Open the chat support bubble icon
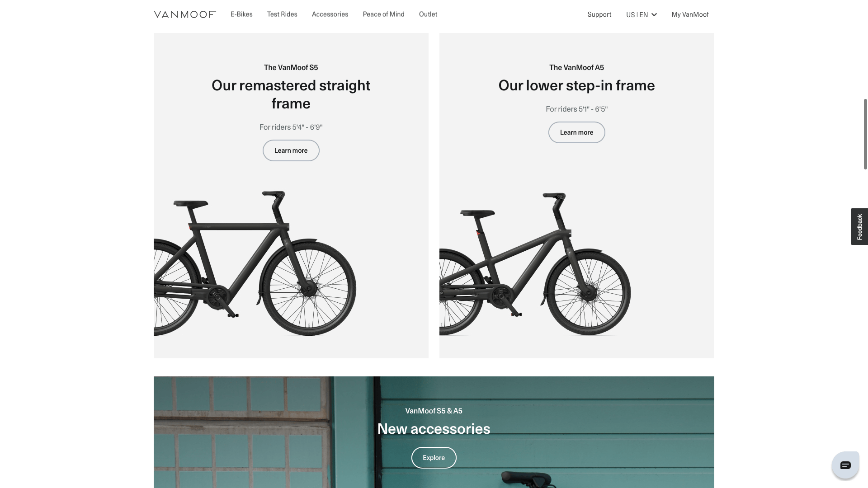 (x=845, y=465)
